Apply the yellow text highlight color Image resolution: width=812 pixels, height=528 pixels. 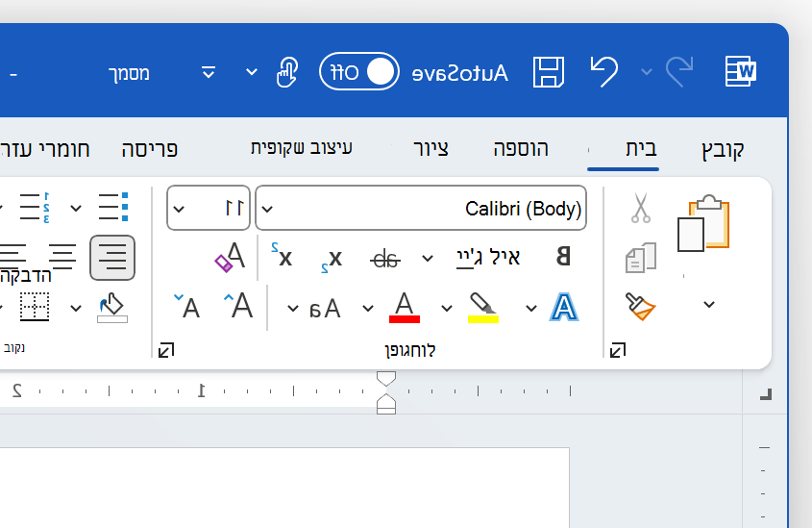click(x=483, y=319)
